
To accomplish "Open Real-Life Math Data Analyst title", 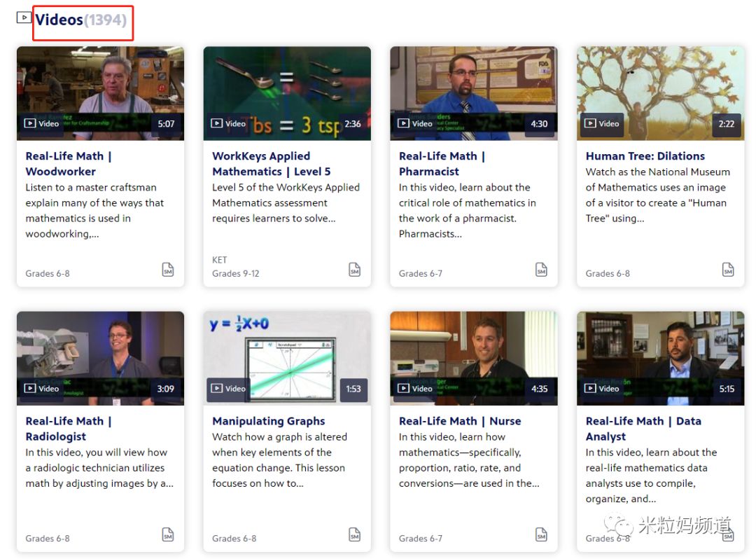I will (x=644, y=429).
